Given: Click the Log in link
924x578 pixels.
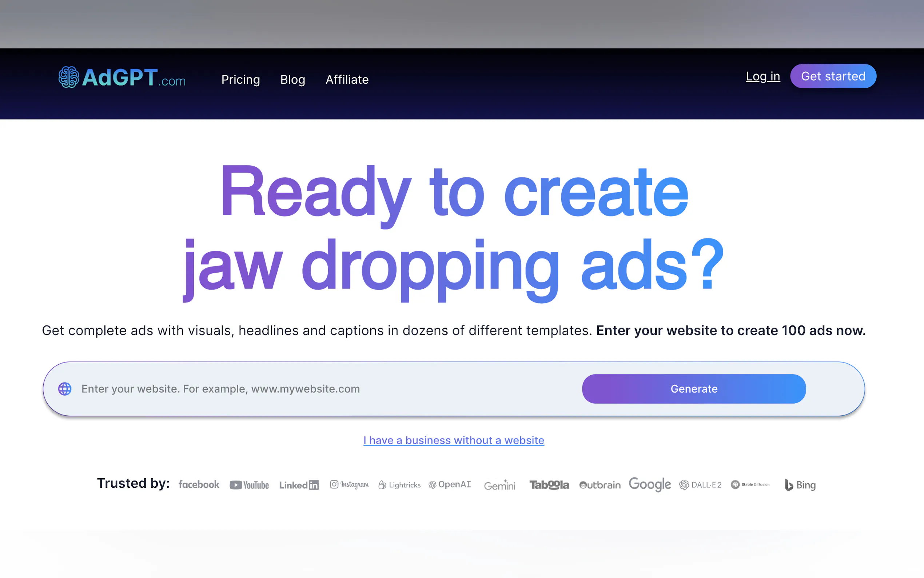Looking at the screenshot, I should [x=762, y=76].
